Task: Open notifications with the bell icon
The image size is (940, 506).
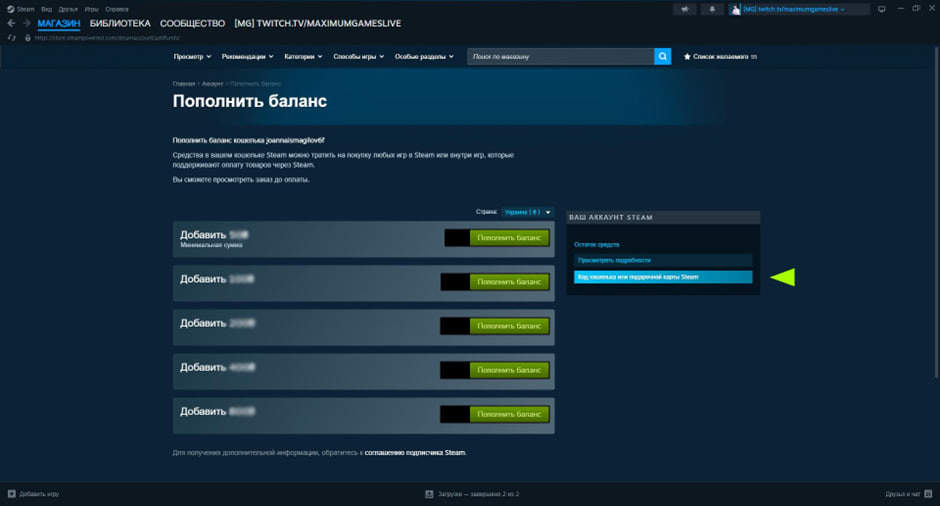Action: point(712,9)
